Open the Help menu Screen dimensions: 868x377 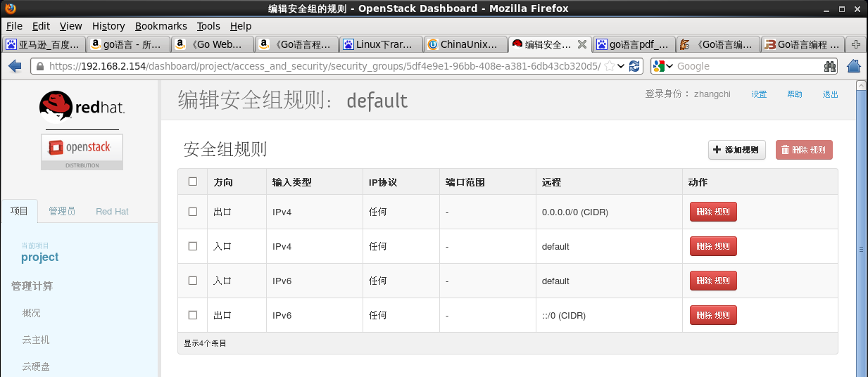click(x=241, y=26)
